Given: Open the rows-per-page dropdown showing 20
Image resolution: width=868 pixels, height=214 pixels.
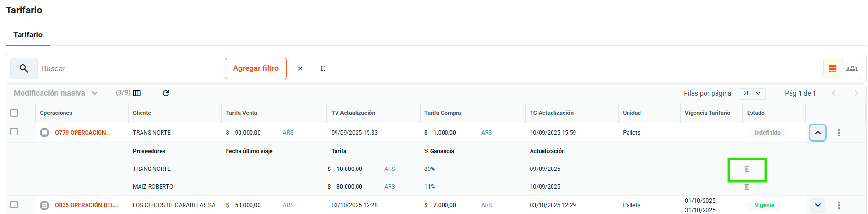Looking at the screenshot, I should 752,93.
